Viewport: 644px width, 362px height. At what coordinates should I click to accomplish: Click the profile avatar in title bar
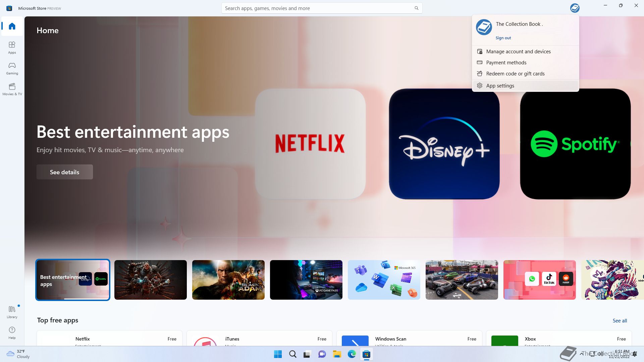575,8
